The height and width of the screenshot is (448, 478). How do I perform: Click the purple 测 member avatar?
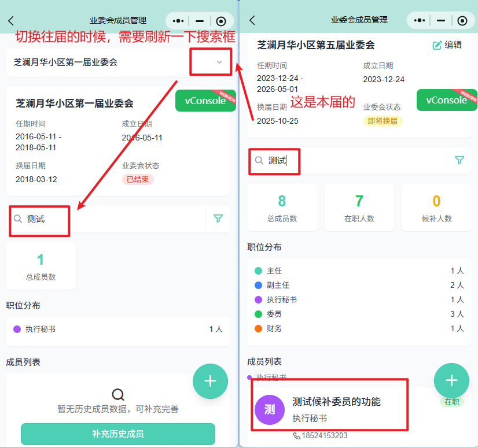(270, 410)
